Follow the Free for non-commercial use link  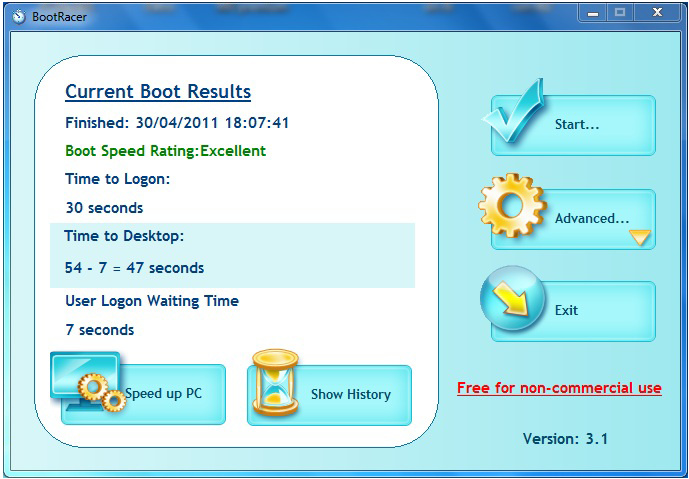click(559, 388)
